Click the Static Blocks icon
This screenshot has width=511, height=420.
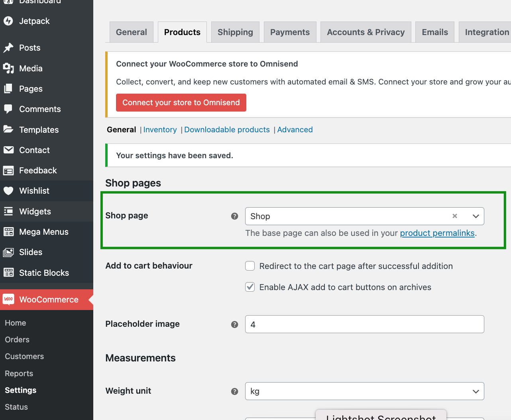click(8, 273)
